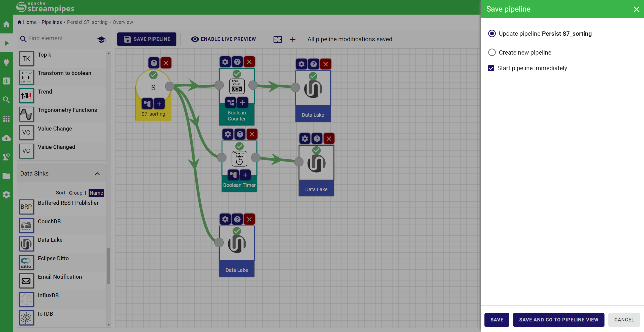Open the Pipelines play icon in sidebar
This screenshot has height=332, width=644.
click(x=7, y=43)
